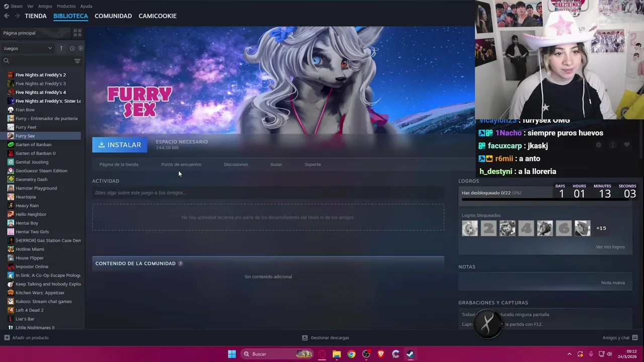Select House Flipper
The image size is (644, 362).
point(29,258)
